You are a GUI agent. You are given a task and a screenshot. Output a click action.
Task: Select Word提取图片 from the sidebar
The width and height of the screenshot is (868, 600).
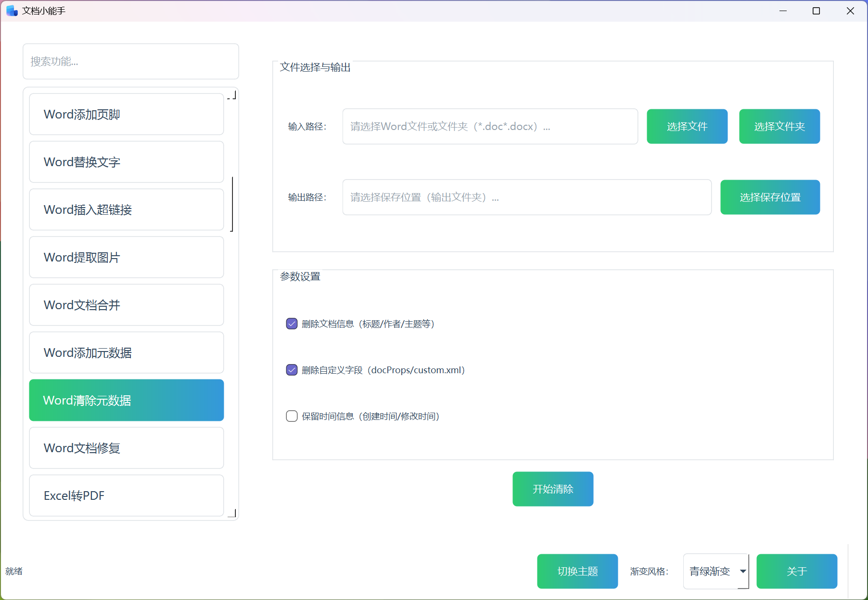pyautogui.click(x=126, y=257)
